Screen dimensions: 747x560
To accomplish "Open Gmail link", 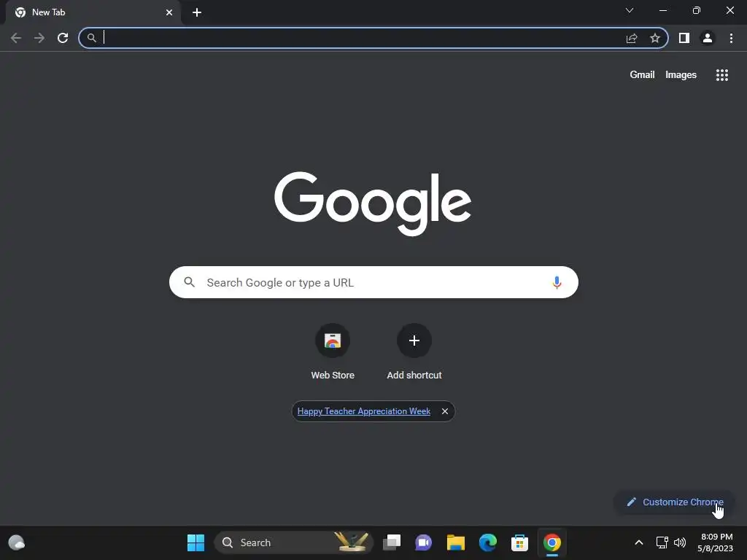I will point(642,75).
